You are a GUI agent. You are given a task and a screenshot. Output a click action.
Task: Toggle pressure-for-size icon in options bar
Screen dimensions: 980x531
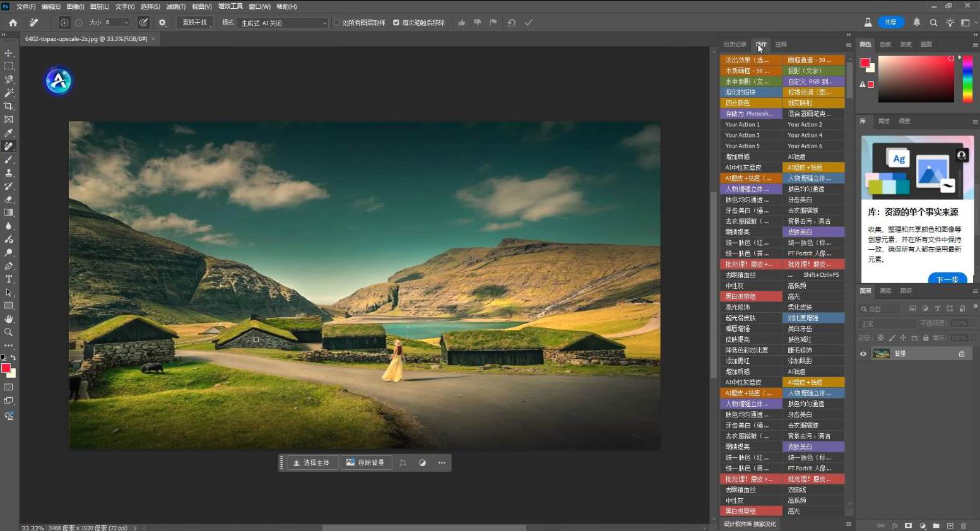[144, 23]
